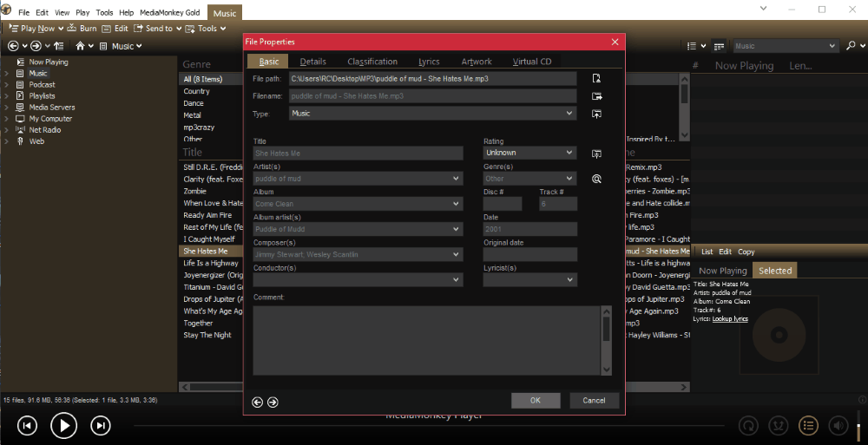The height and width of the screenshot is (445, 868).
Task: Click the search icon next to Genre(s)
Action: tap(596, 179)
